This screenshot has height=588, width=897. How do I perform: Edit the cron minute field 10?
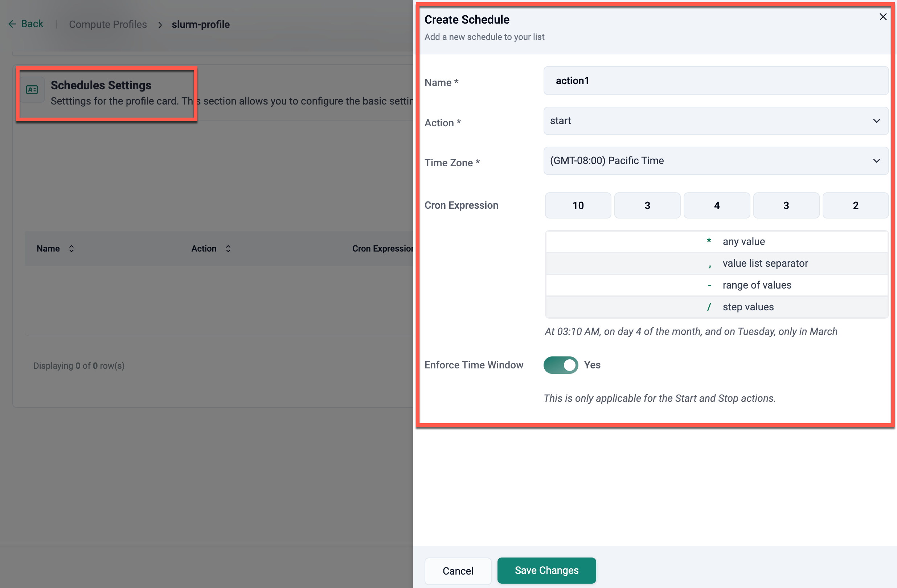(578, 205)
